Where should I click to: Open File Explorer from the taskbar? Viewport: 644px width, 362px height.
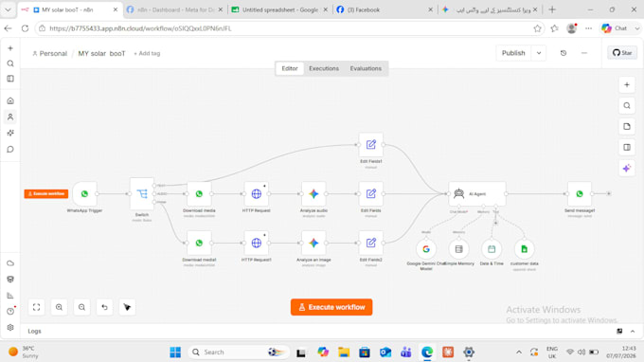coord(344,353)
